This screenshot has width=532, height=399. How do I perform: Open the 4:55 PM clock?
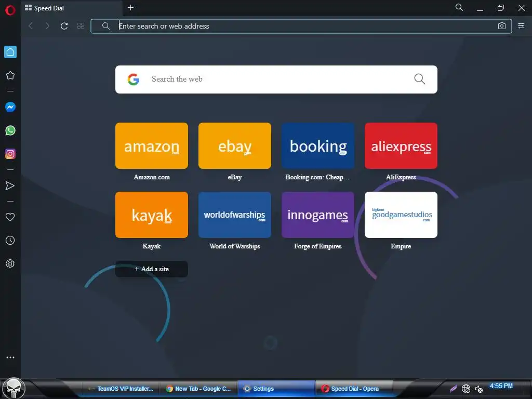tap(501, 386)
